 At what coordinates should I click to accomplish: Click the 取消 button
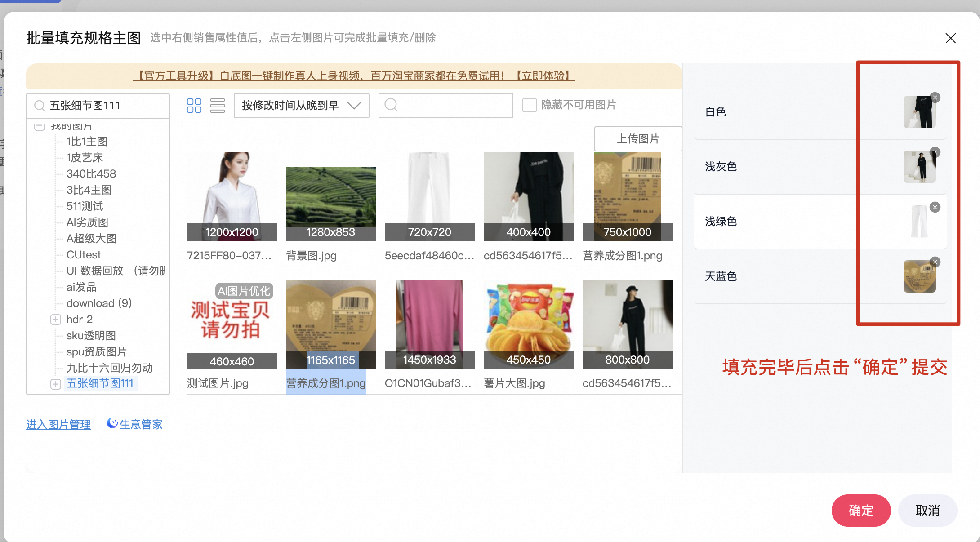927,511
